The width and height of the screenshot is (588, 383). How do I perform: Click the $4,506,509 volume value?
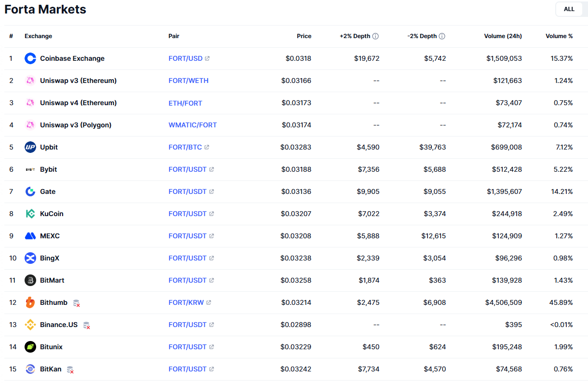(x=504, y=302)
